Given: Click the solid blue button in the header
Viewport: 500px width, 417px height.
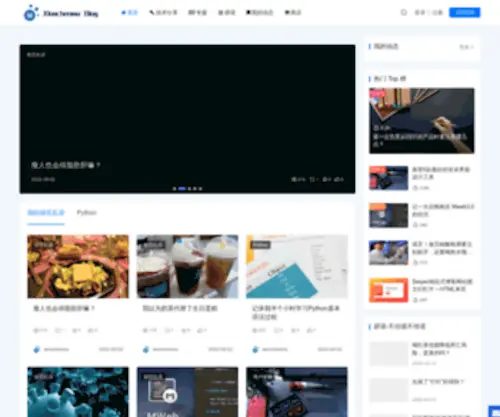Looking at the screenshot, I should point(465,12).
